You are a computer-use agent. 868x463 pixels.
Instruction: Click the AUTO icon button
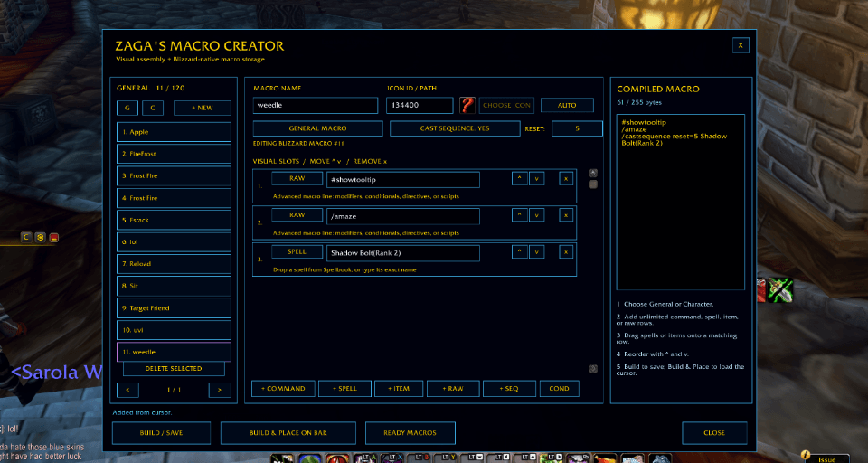(x=567, y=105)
